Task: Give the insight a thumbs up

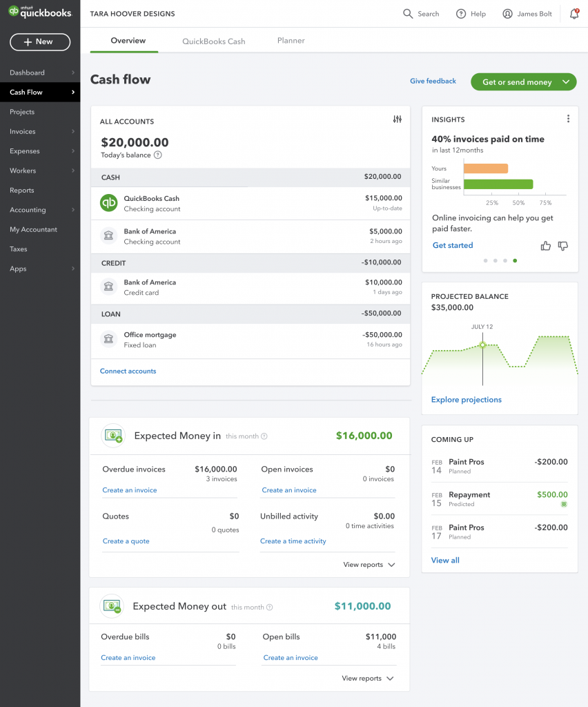Action: 546,246
